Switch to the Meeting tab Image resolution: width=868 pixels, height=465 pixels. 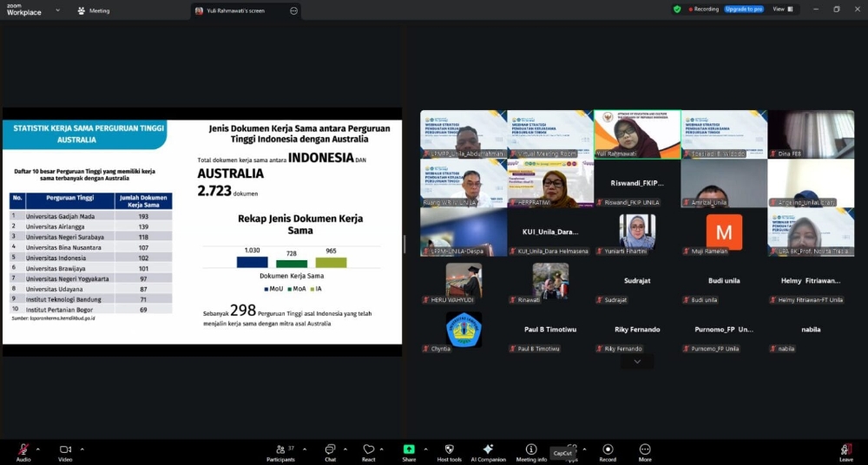tap(94, 10)
